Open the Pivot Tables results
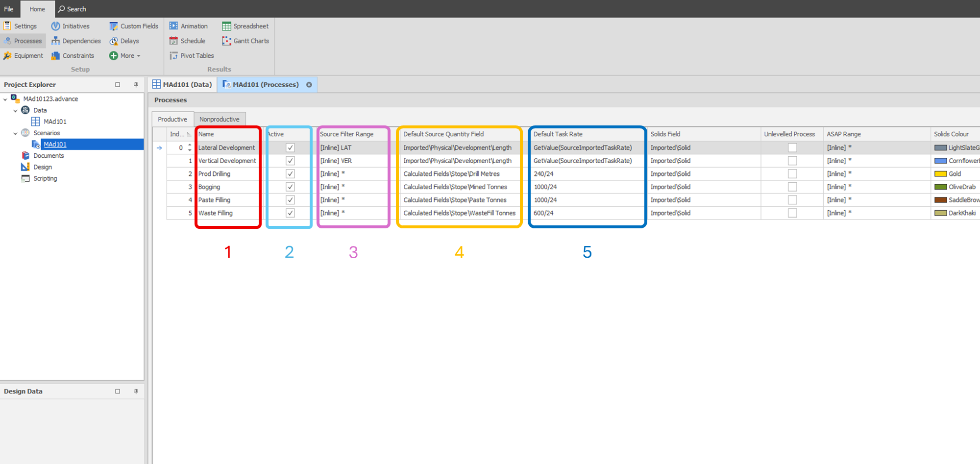Viewport: 980px width, 464px height. point(192,56)
